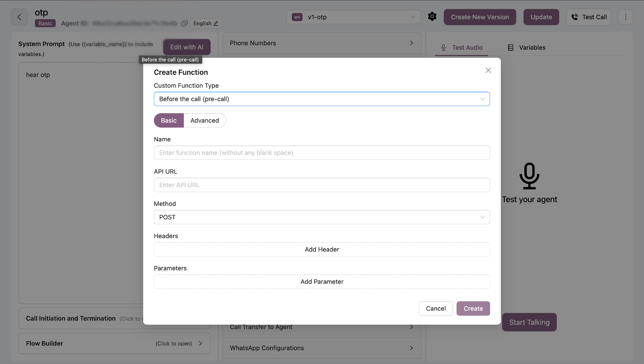Click the Start Talking button
644x364 pixels.
pos(529,322)
